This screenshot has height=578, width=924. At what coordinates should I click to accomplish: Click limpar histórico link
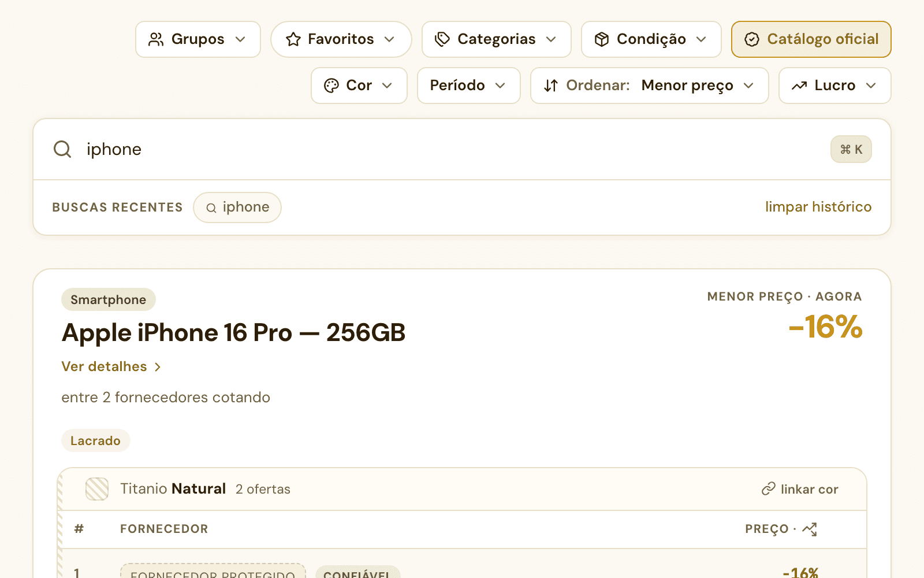[818, 207]
